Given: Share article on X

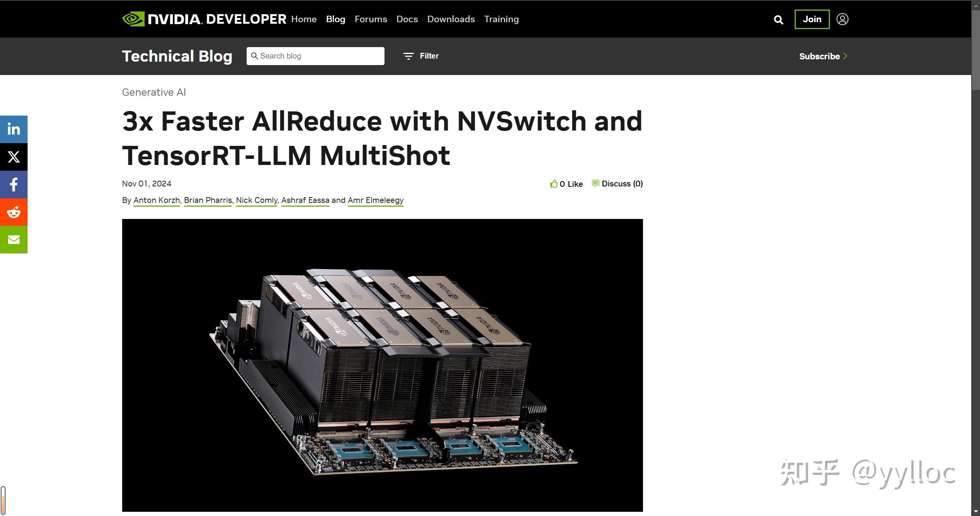Looking at the screenshot, I should (14, 157).
